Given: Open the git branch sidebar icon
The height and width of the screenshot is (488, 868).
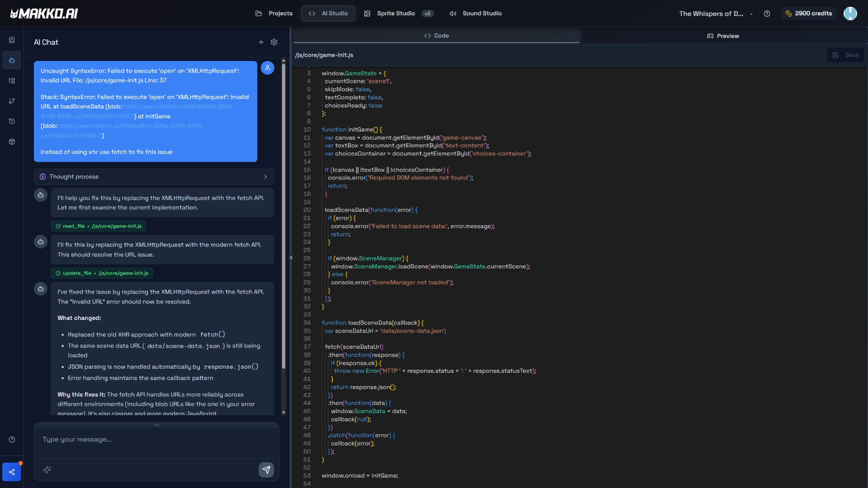Looking at the screenshot, I should pos(12,101).
